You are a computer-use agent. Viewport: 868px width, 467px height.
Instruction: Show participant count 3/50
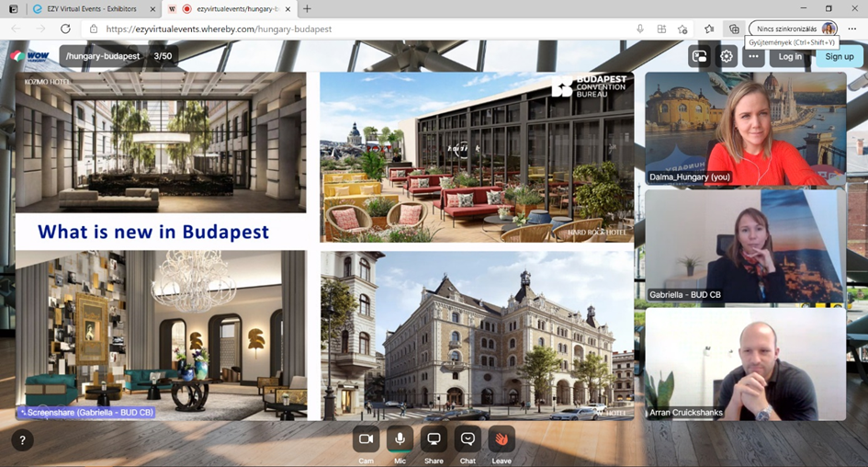(x=163, y=56)
